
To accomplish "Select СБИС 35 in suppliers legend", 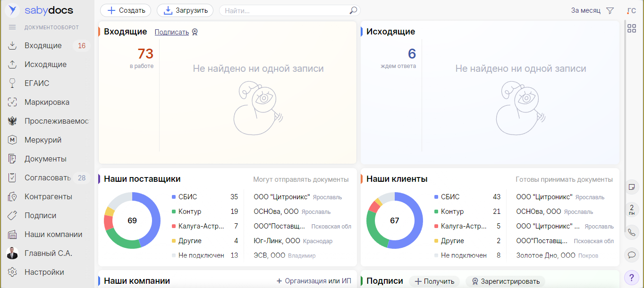I will click(205, 197).
